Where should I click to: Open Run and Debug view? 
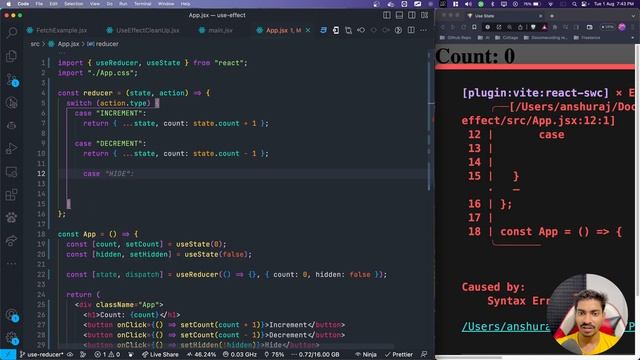tap(11, 149)
